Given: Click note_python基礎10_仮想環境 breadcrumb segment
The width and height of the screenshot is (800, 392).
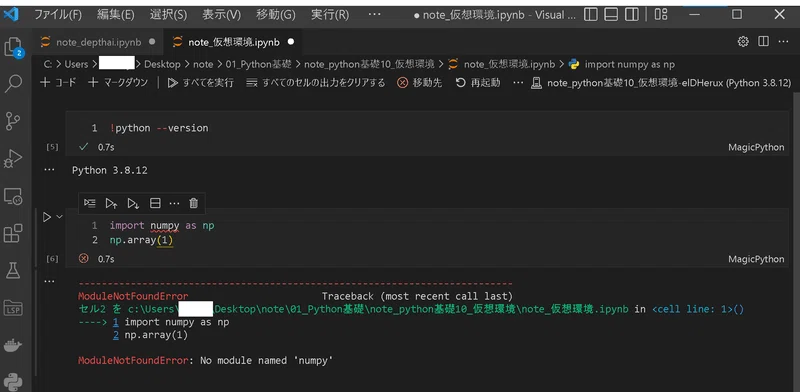Looking at the screenshot, I should pyautogui.click(x=369, y=64).
